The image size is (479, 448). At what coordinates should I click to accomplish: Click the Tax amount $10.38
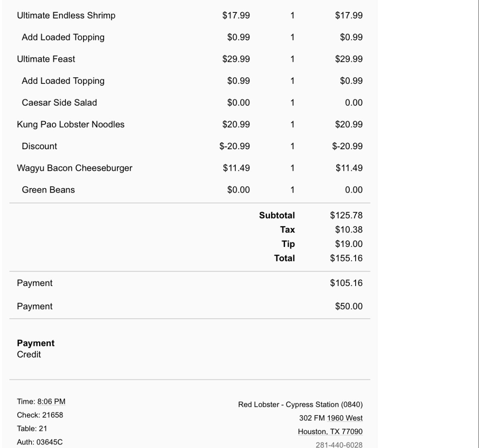pos(348,230)
